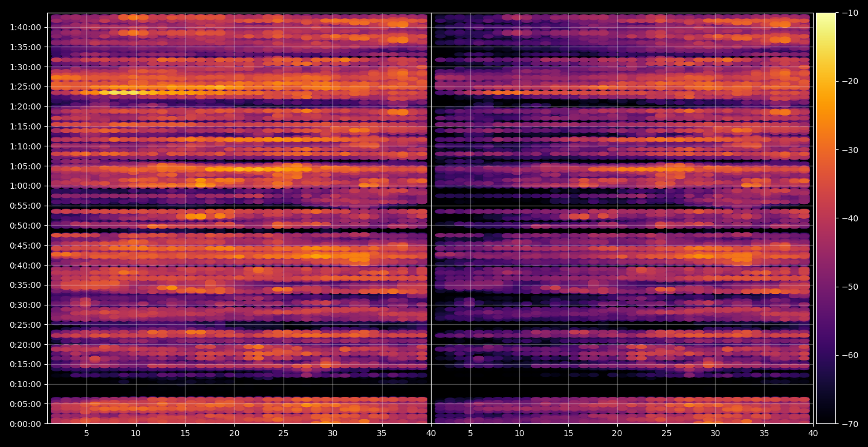Select time label 0:25:00
The height and width of the screenshot is (447, 868).
pos(25,325)
